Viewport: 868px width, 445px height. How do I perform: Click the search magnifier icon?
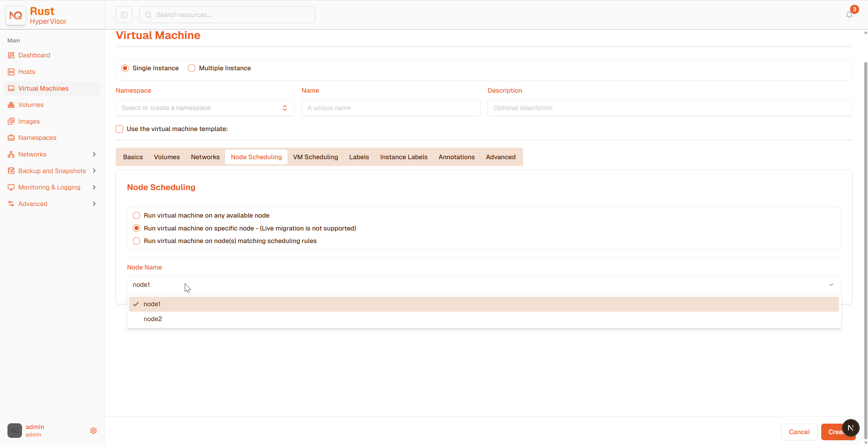148,15
